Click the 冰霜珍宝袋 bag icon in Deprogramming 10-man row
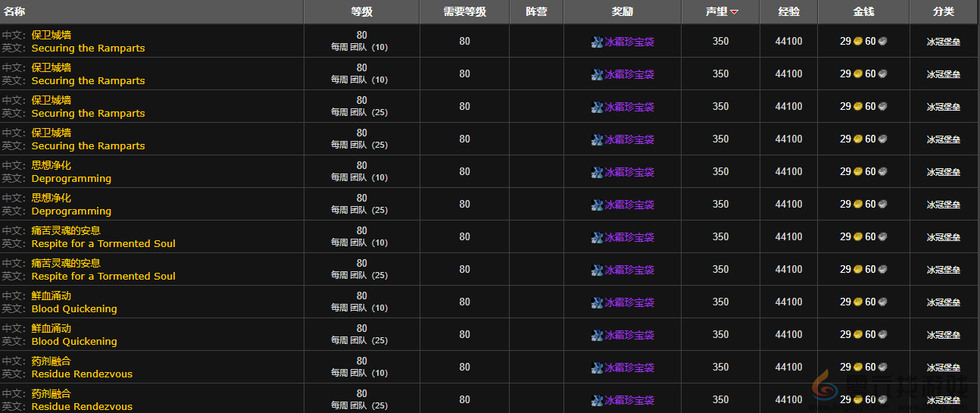Image resolution: width=980 pixels, height=413 pixels. (x=597, y=173)
